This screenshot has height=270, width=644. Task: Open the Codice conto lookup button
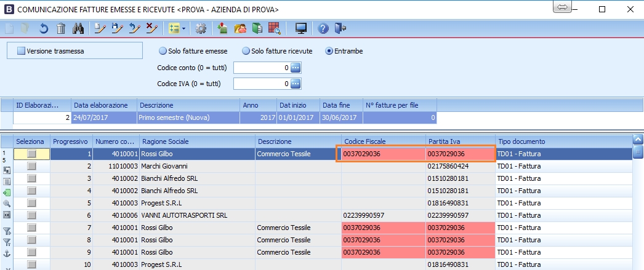(x=296, y=68)
